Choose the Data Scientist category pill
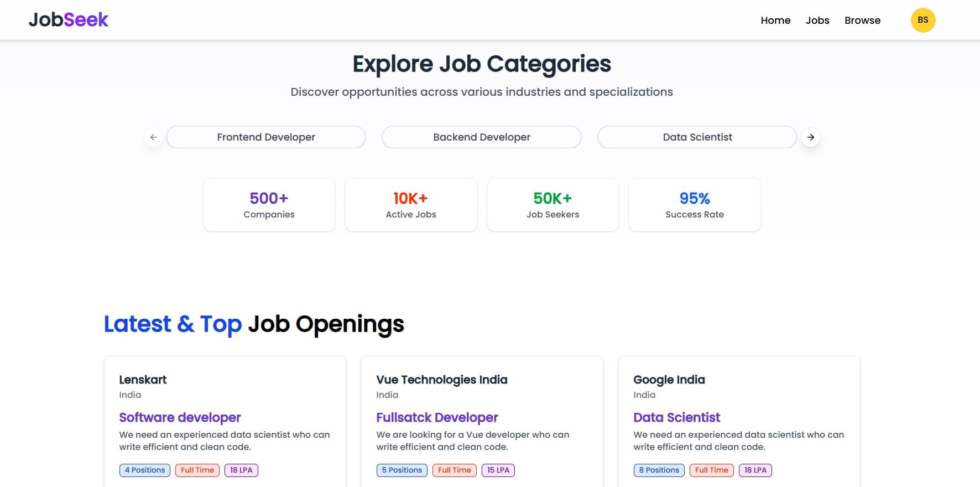980x487 pixels. [697, 137]
